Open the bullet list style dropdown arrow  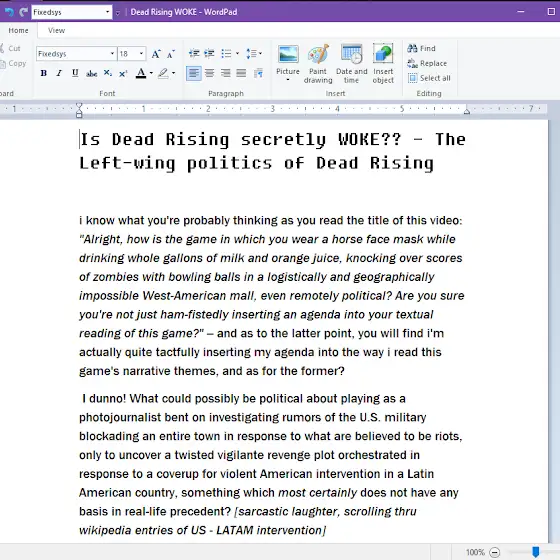[237, 54]
